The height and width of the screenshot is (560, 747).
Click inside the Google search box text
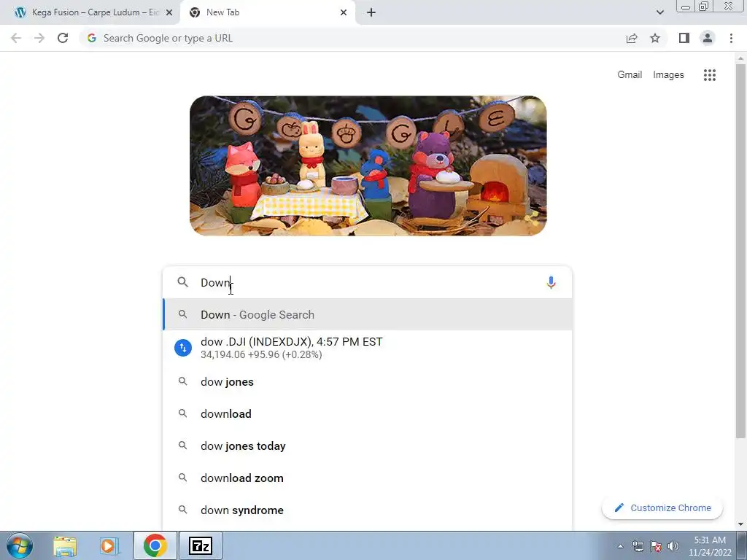pos(367,282)
